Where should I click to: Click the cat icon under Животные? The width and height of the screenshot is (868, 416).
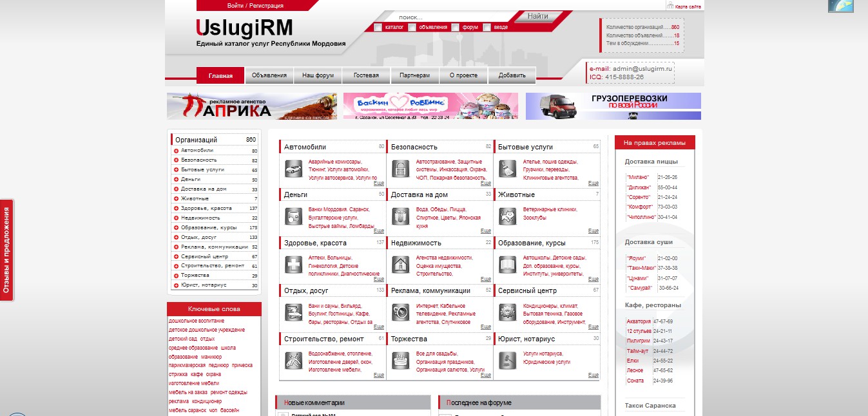507,216
